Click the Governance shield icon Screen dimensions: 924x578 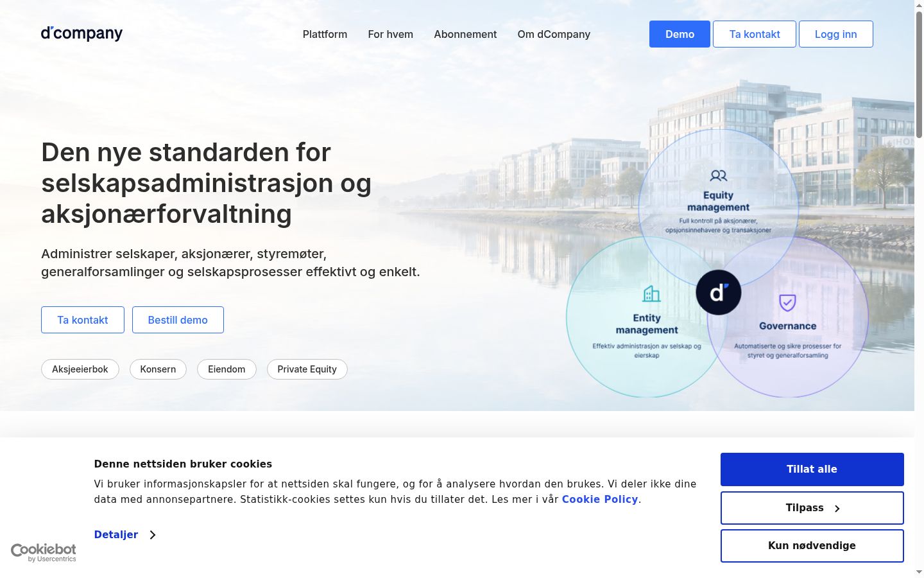[787, 302]
